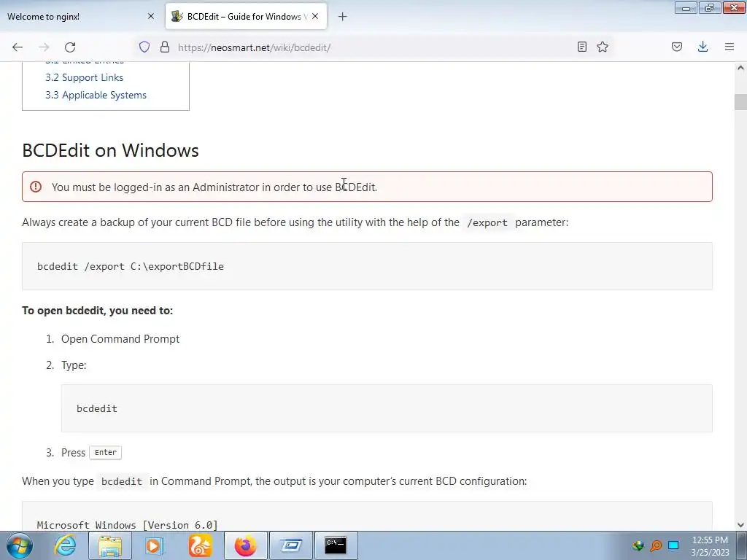Open Windows Explorer folder icon in taskbar
The height and width of the screenshot is (560, 747).
click(110, 545)
